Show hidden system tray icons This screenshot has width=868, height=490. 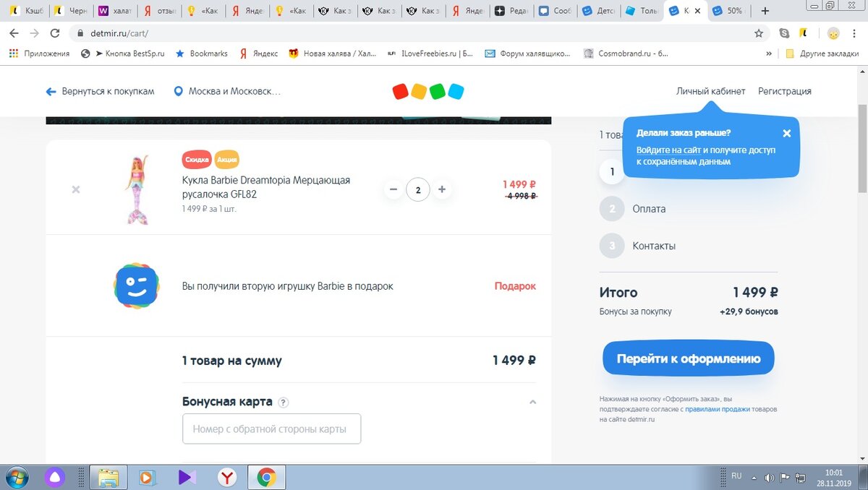pos(754,478)
